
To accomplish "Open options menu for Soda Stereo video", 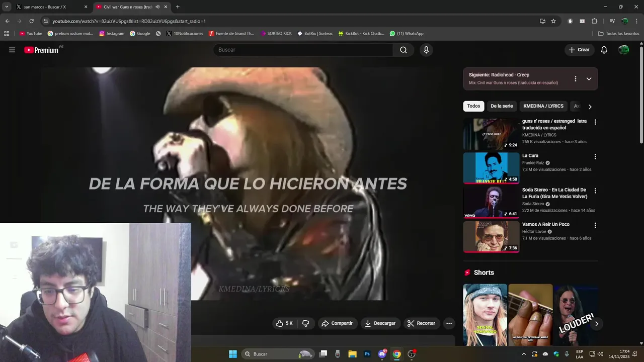I will pos(595,191).
